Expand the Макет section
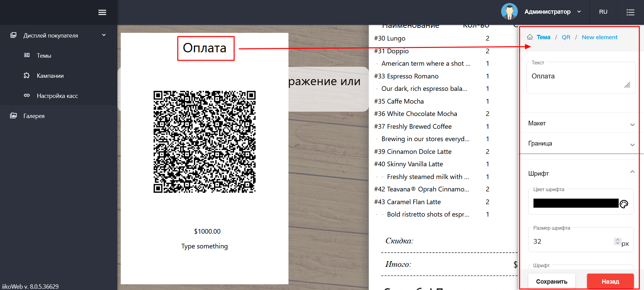 click(x=580, y=123)
